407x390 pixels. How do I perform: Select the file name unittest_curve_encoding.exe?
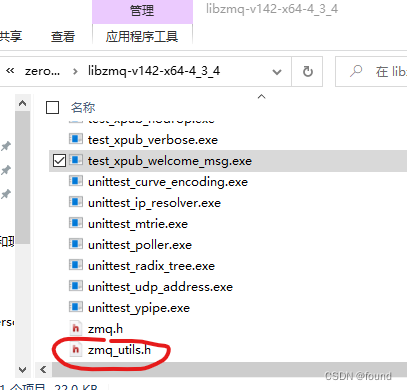click(x=168, y=182)
